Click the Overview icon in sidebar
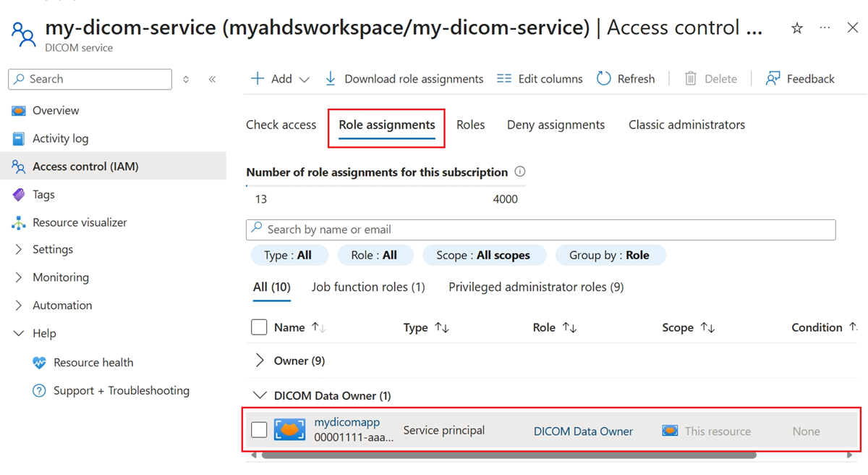 coord(19,111)
